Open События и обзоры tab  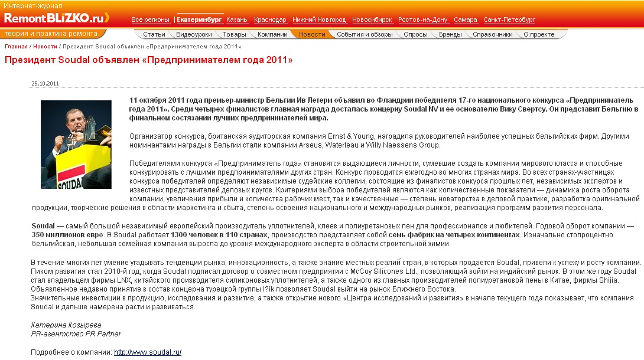pos(365,34)
